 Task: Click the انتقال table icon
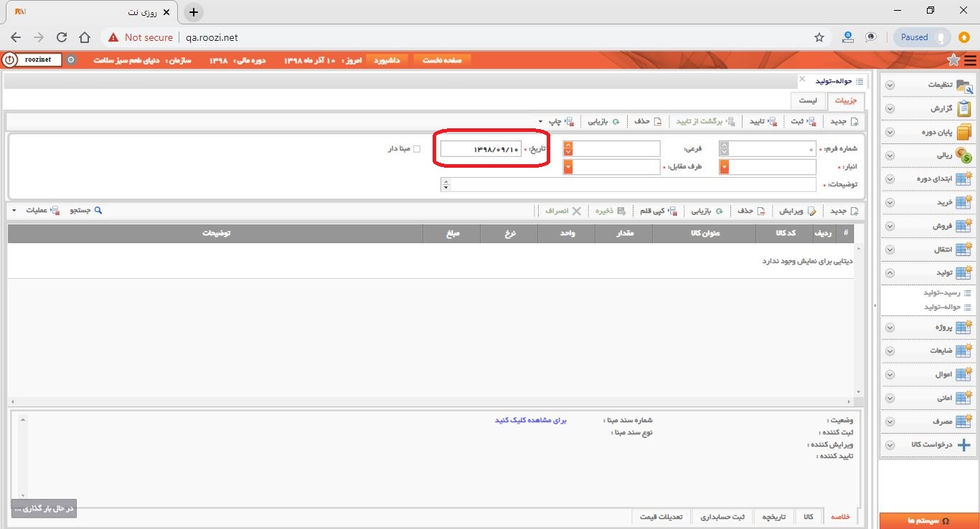(963, 249)
